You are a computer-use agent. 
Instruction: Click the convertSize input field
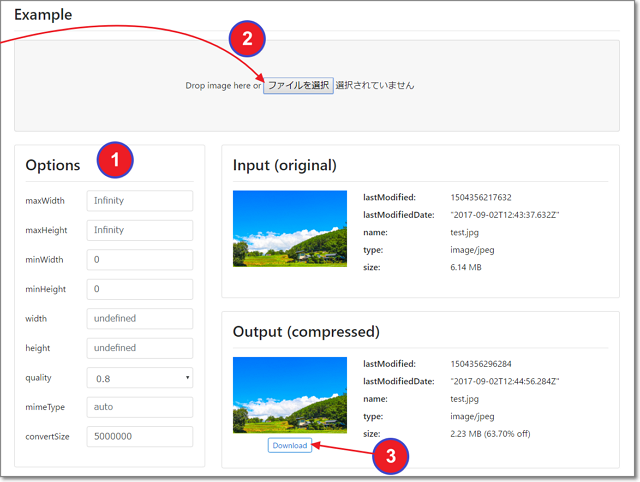[x=139, y=437]
